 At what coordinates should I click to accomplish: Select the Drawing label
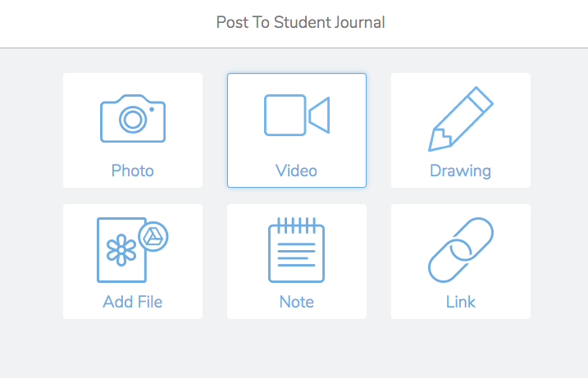[x=460, y=171]
